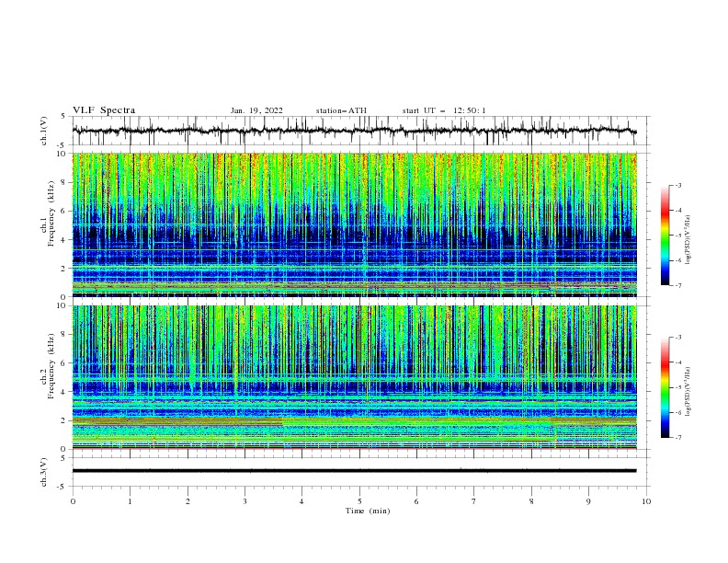Click the ch.1 PSD color bar

[665, 236]
